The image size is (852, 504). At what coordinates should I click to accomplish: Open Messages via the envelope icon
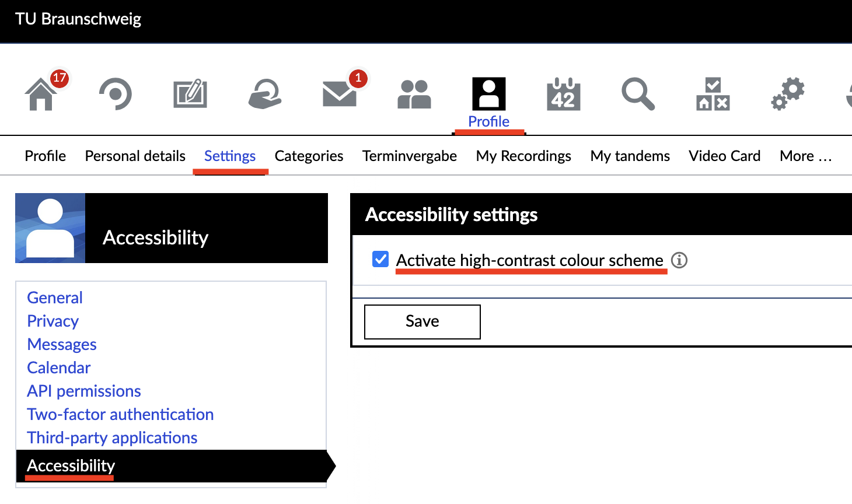(x=340, y=94)
